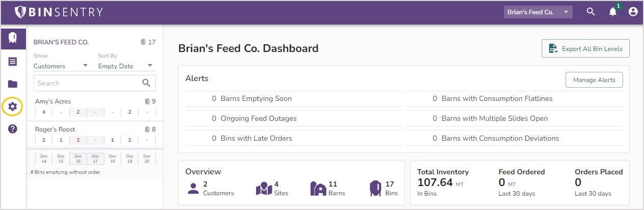Open the bins view in sidebar
Screen dimensions: 644x210
pyautogui.click(x=13, y=38)
